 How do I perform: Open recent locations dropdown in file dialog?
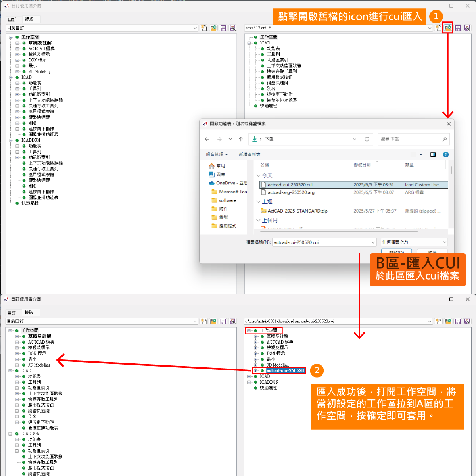[230, 139]
